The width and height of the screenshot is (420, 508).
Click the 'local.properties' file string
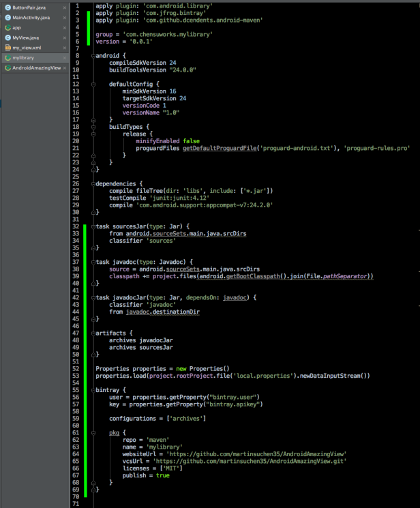click(x=262, y=376)
